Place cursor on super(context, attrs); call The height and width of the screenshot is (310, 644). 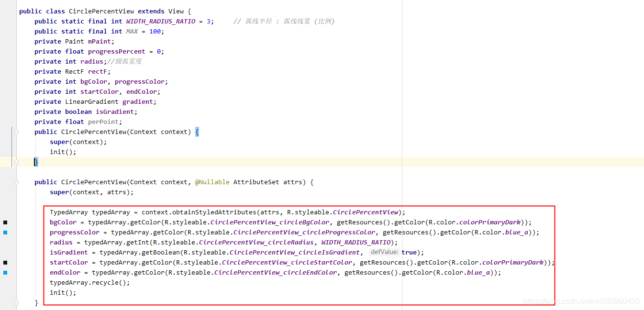pyautogui.click(x=92, y=192)
